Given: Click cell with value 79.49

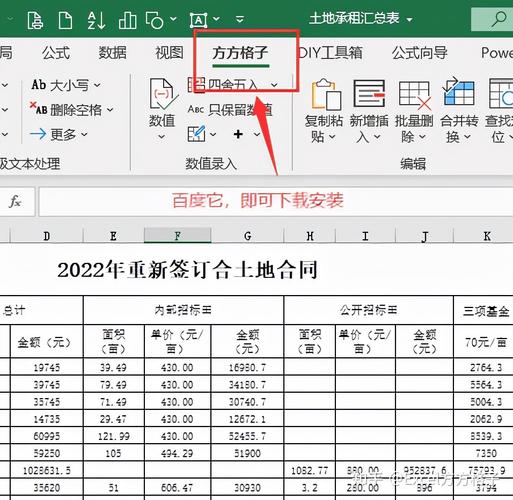Looking at the screenshot, I should (113, 385).
